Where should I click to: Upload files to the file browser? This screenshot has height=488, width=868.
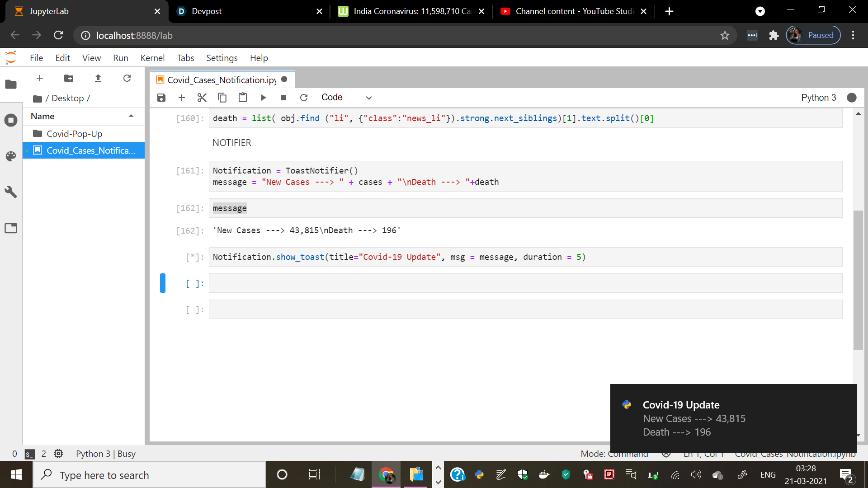click(x=98, y=78)
